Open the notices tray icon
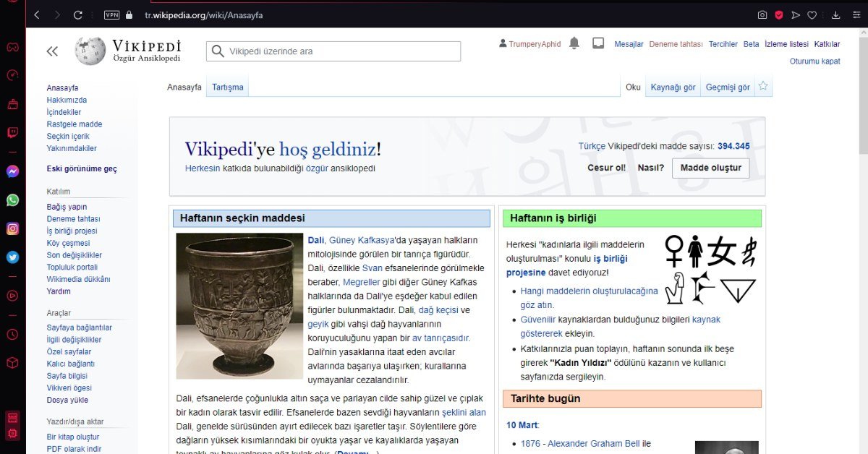 [x=598, y=43]
